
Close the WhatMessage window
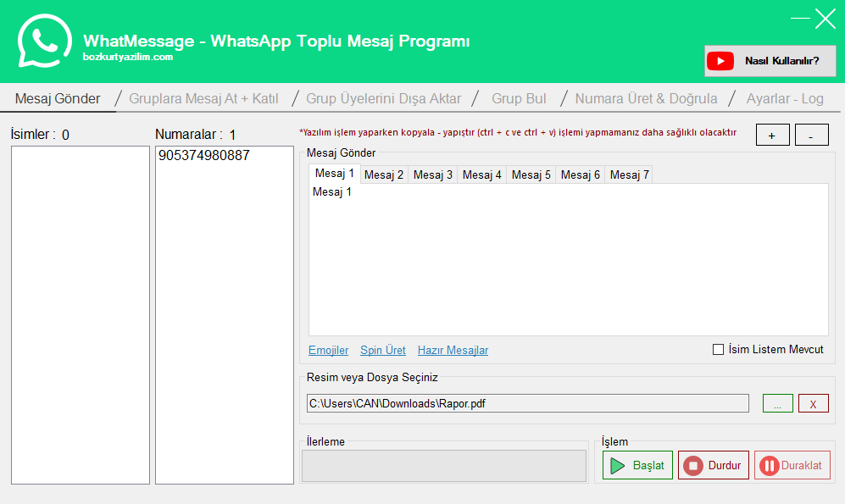coord(825,19)
